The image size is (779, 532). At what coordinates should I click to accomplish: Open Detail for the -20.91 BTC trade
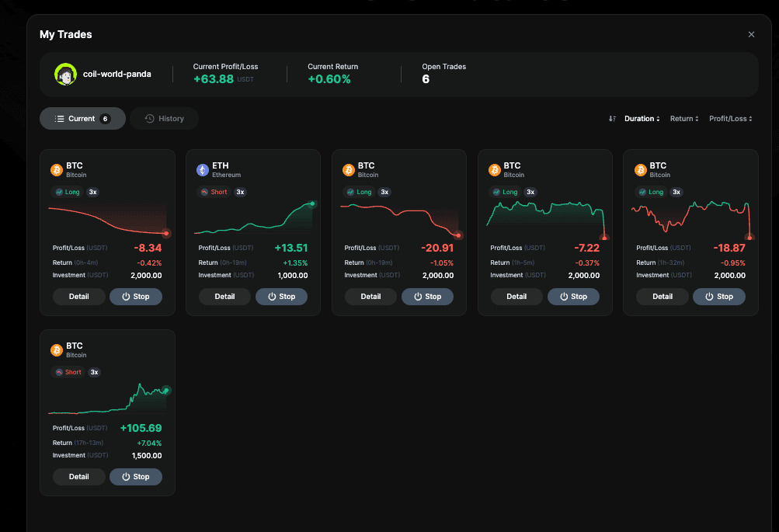click(370, 297)
